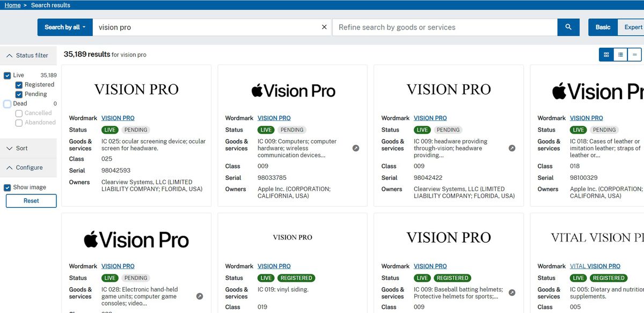Clear the 'vision pro' search text with X

[324, 27]
